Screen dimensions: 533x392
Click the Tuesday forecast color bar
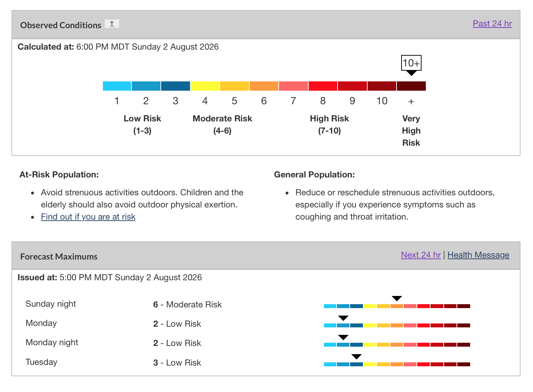click(397, 364)
